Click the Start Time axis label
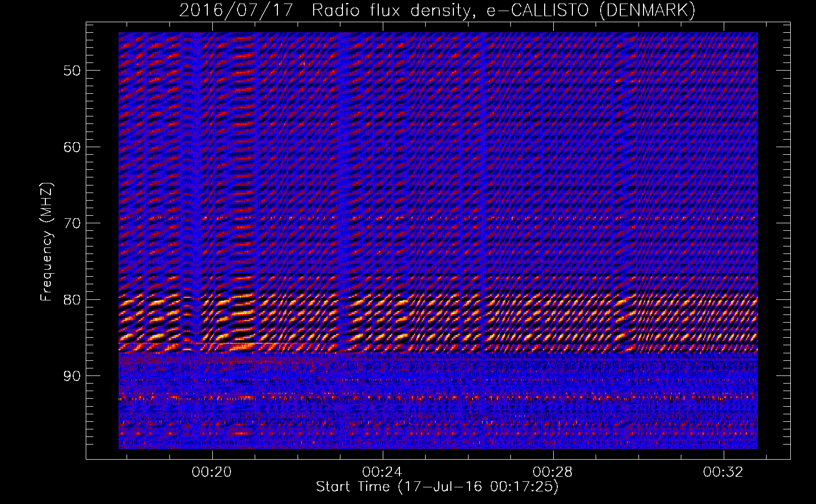The height and width of the screenshot is (504, 816). (x=437, y=487)
